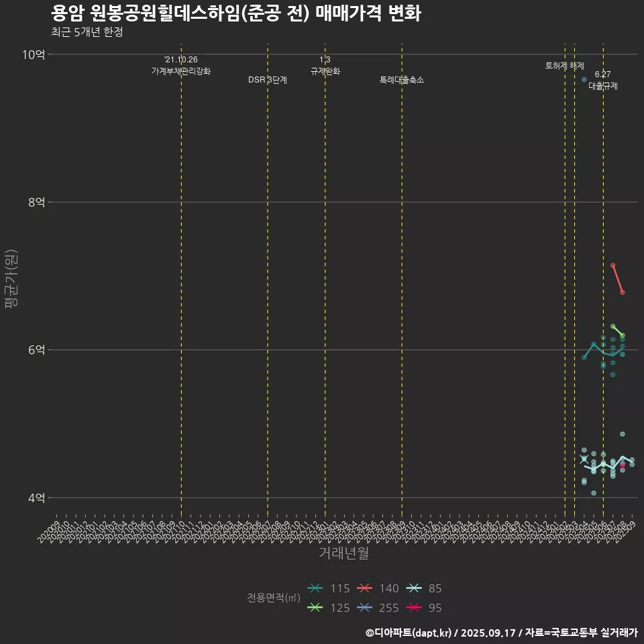The image size is (644, 644).
Task: Click the red 140 legend marker icon
Action: pyautogui.click(x=364, y=588)
